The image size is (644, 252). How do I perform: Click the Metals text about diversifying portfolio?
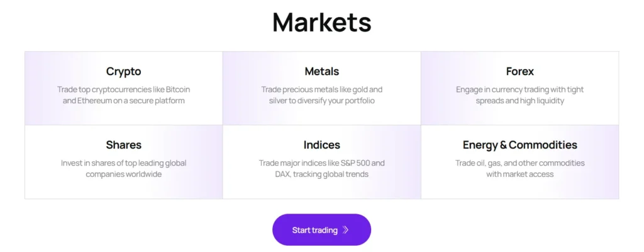coord(321,95)
